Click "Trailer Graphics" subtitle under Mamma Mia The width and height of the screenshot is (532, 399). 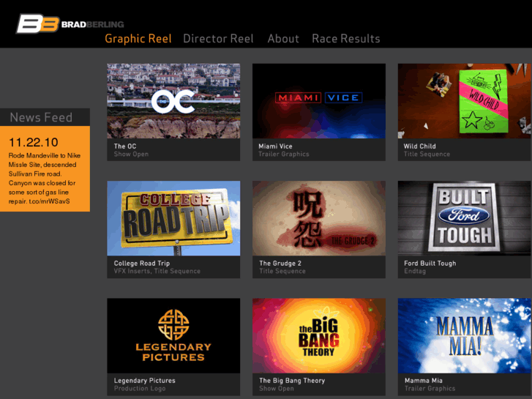(x=430, y=389)
